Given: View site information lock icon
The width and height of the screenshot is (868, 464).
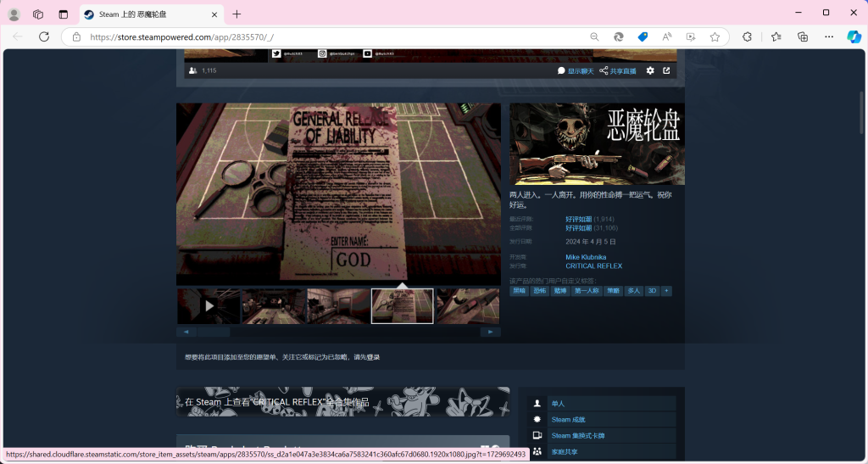Looking at the screenshot, I should click(x=77, y=37).
